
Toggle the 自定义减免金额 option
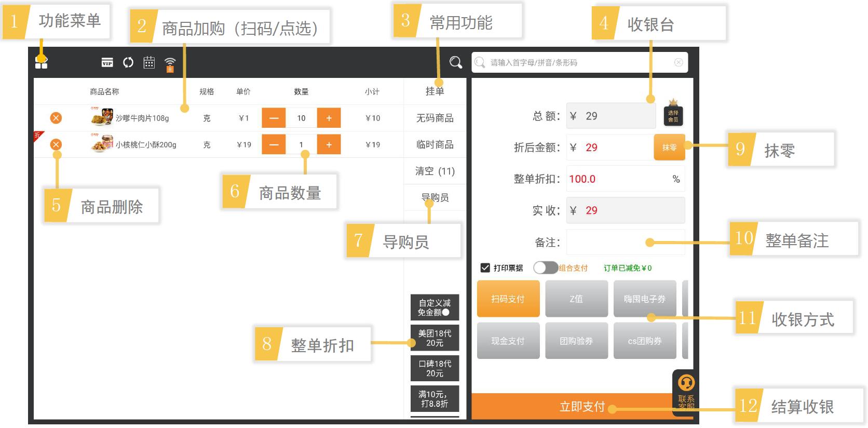[x=435, y=307]
